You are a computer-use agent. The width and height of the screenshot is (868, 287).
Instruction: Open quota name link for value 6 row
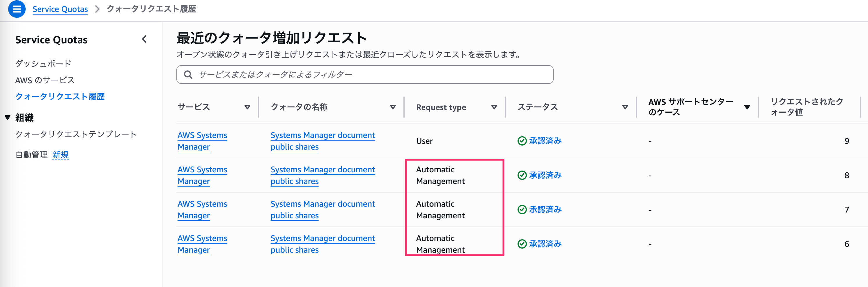point(323,244)
